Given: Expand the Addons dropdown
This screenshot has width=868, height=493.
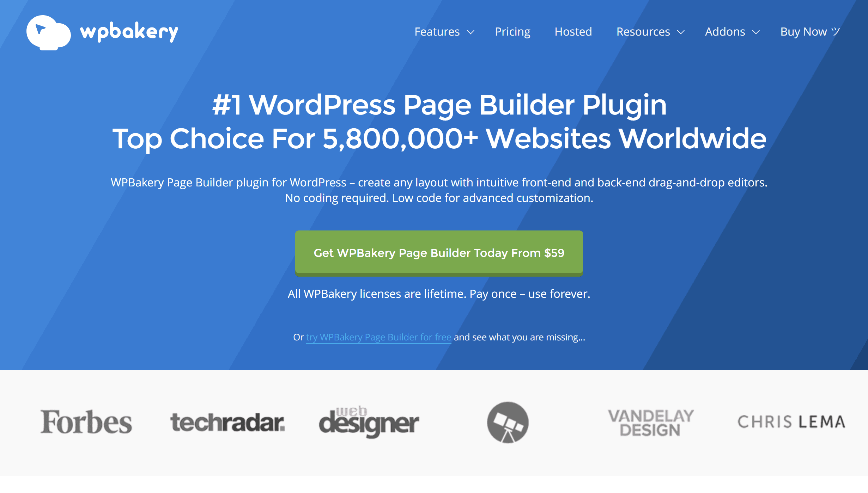Looking at the screenshot, I should 732,31.
